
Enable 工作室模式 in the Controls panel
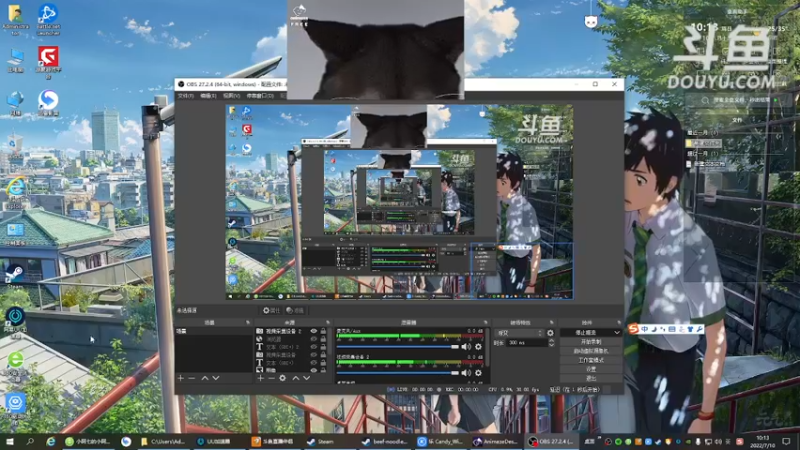591,360
